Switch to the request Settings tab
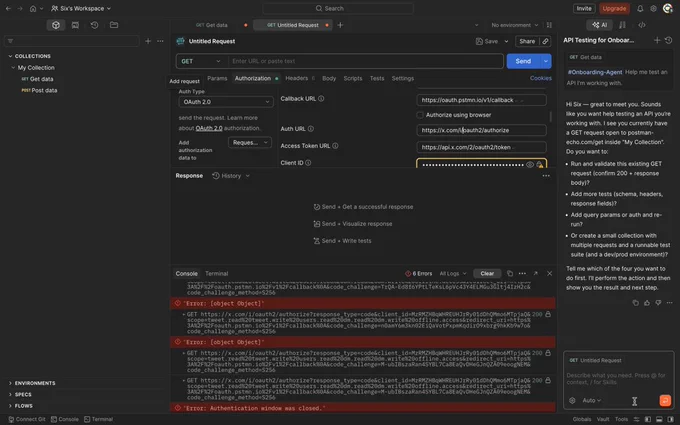The width and height of the screenshot is (680, 425). 402,78
